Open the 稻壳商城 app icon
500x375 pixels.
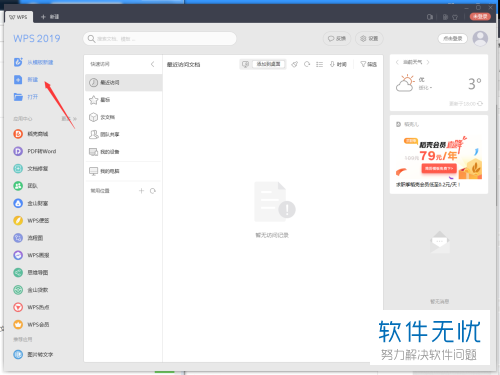coord(18,134)
